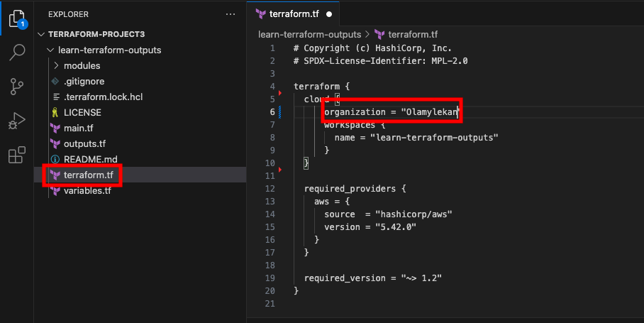Click the unsaved dot on terraform.tf tab

329,14
